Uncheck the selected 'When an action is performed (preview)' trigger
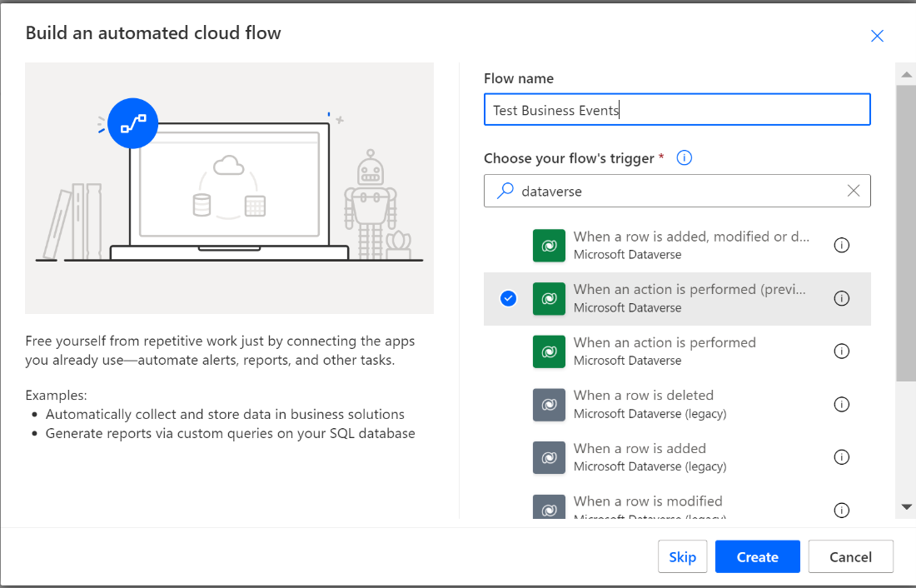Image resolution: width=916 pixels, height=588 pixels. pyautogui.click(x=509, y=298)
